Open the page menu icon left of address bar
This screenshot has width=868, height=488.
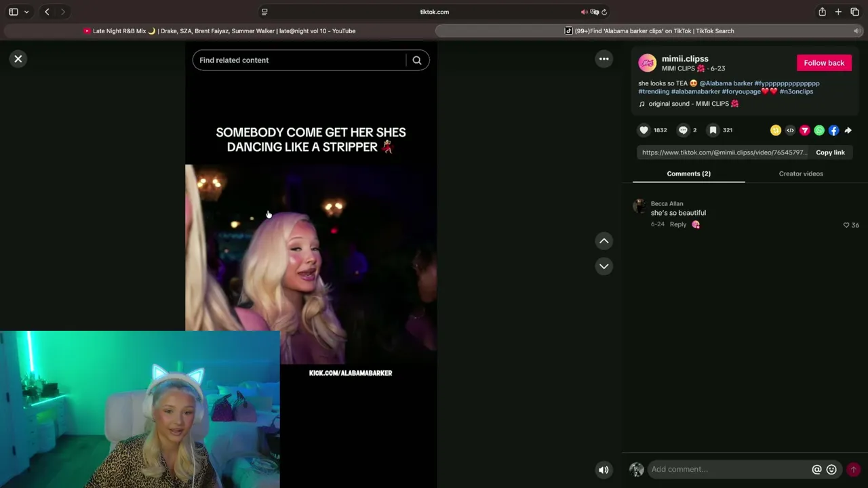(x=264, y=12)
